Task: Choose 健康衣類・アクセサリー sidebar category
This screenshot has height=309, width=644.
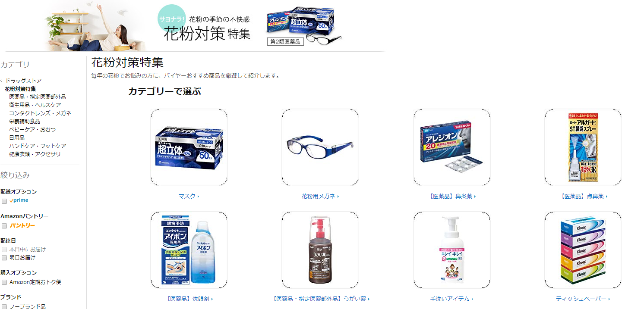Action: (x=38, y=154)
